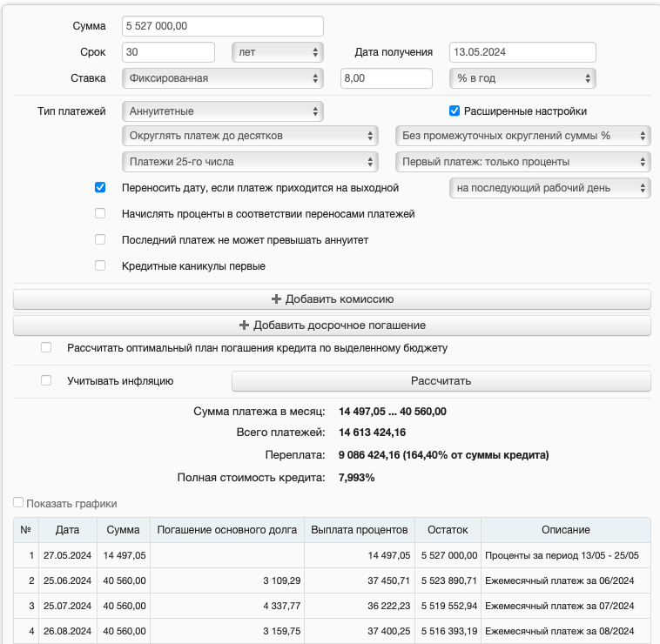Click in the Срок input field
Screen dimensions: 660x644
tap(168, 52)
